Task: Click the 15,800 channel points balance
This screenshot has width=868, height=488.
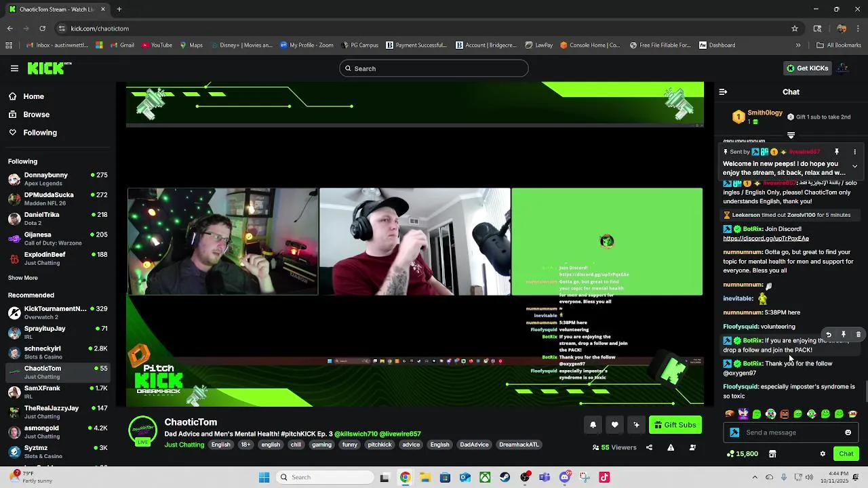Action: coord(743,453)
